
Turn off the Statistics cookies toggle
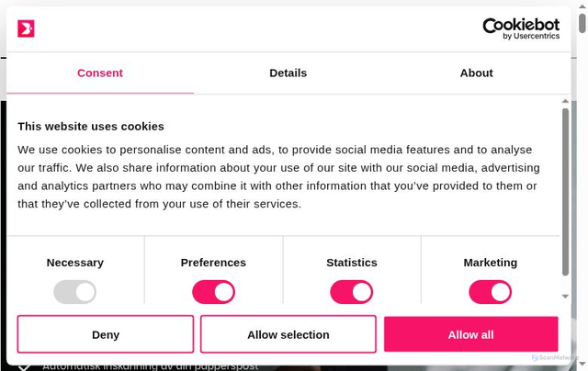351,292
